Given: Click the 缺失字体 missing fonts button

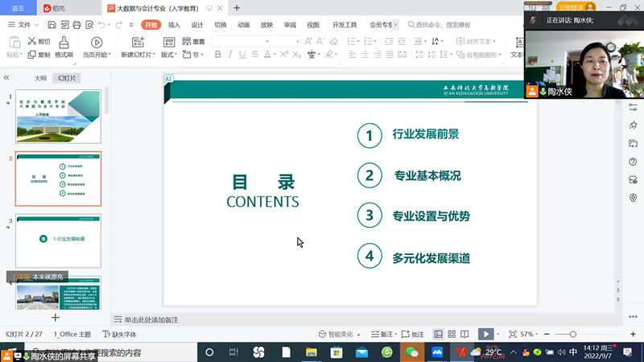Looking at the screenshot, I should (x=120, y=334).
